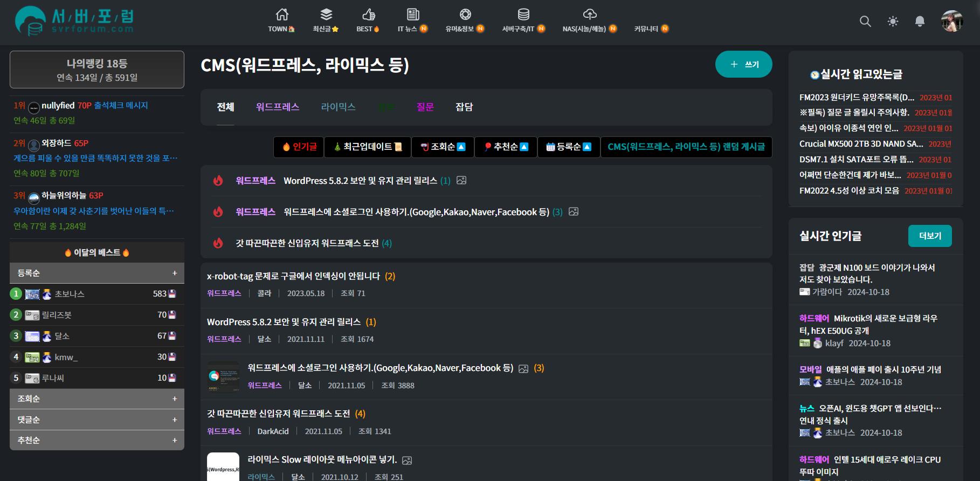The width and height of the screenshot is (980, 481).
Task: Open the NAS(시놀/헤놀) cloud icon
Action: (x=590, y=15)
